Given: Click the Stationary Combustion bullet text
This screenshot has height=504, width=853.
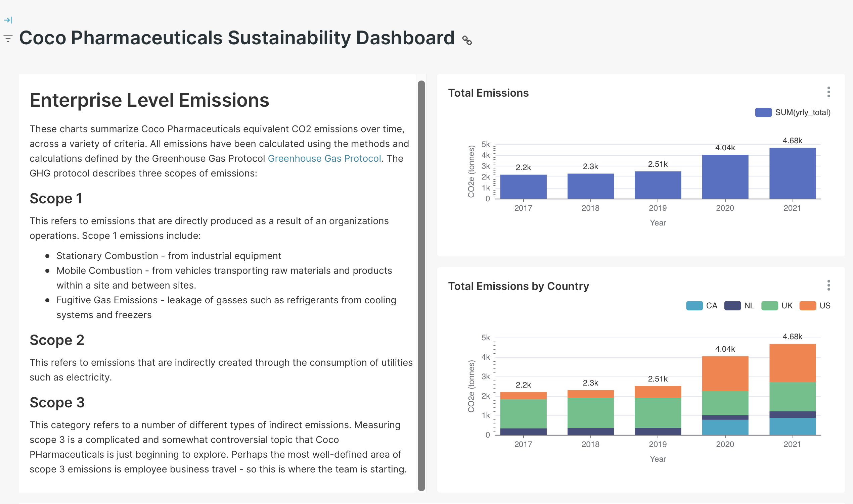Looking at the screenshot, I should [x=169, y=256].
